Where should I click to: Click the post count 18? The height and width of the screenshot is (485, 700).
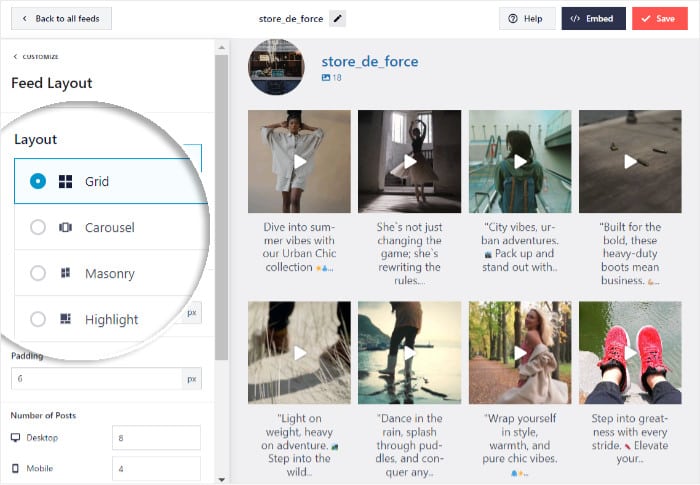(x=337, y=78)
